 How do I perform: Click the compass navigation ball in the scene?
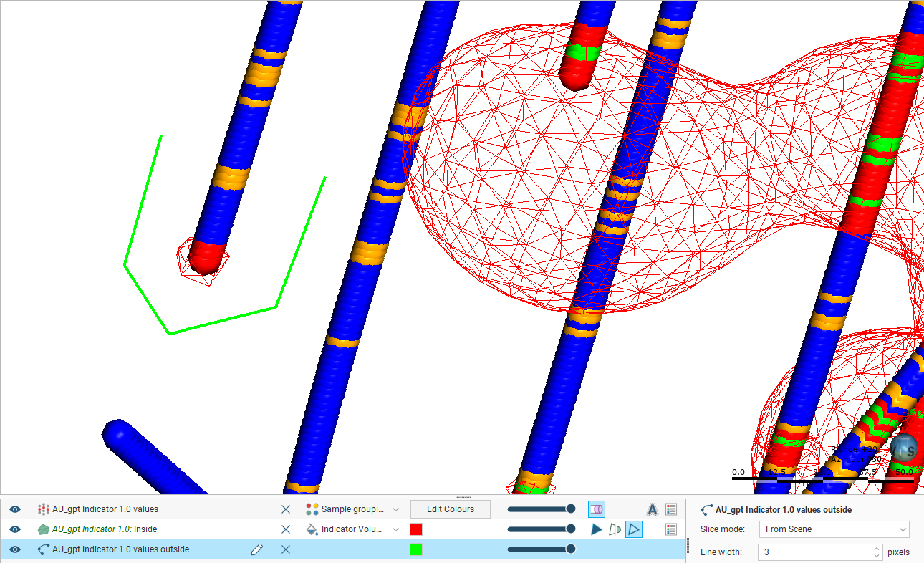tap(904, 447)
